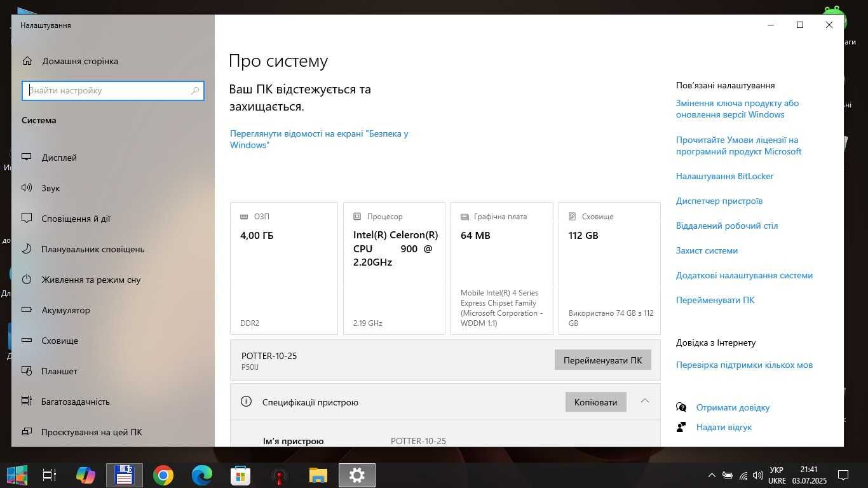Screen dimensions: 868x488
Task: Click the Отримати довідку help icon
Action: coord(681,407)
